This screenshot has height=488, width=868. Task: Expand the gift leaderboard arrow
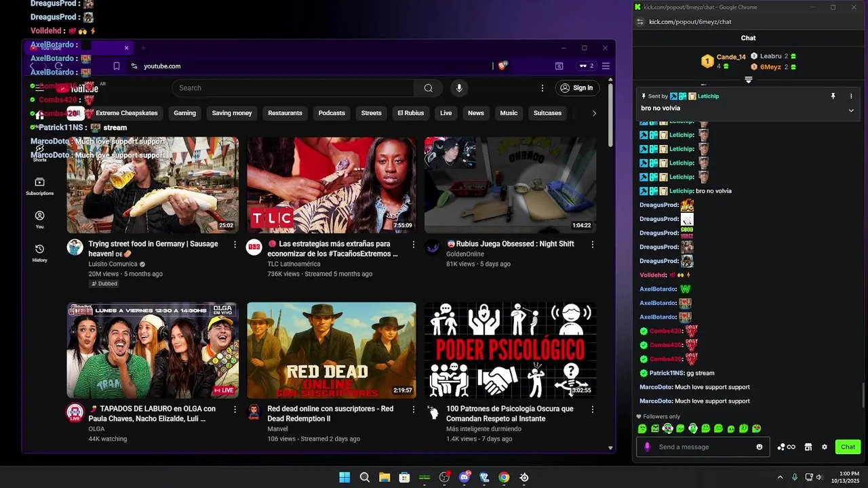click(749, 80)
